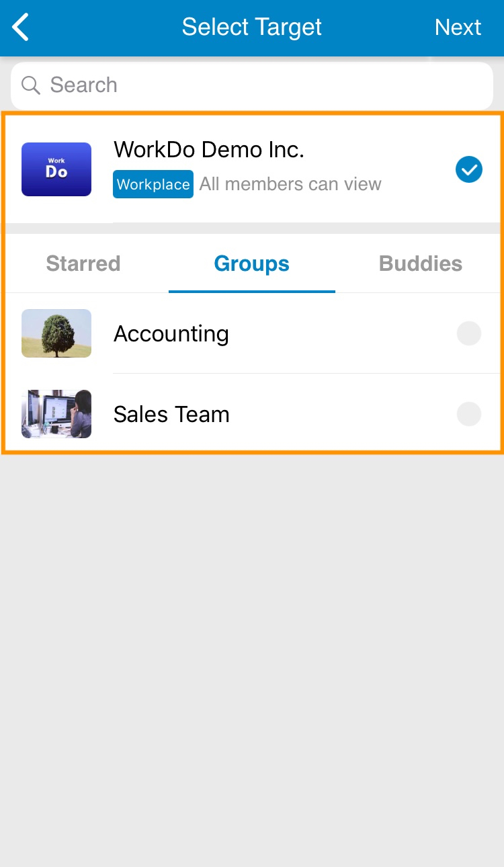
Task: Select the WorkDo Demo Inc. name
Action: (209, 149)
